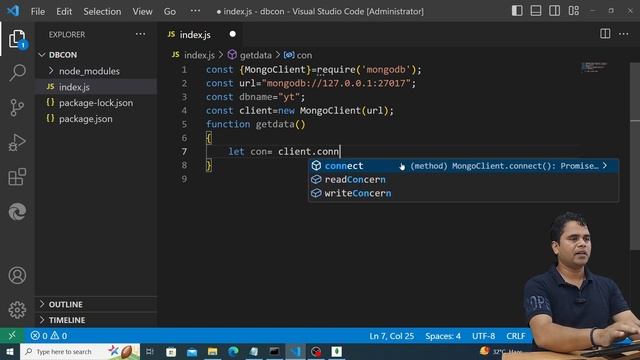Open the Edge browser tools icon
Screen dimensions: 640x360
[x=17, y=211]
